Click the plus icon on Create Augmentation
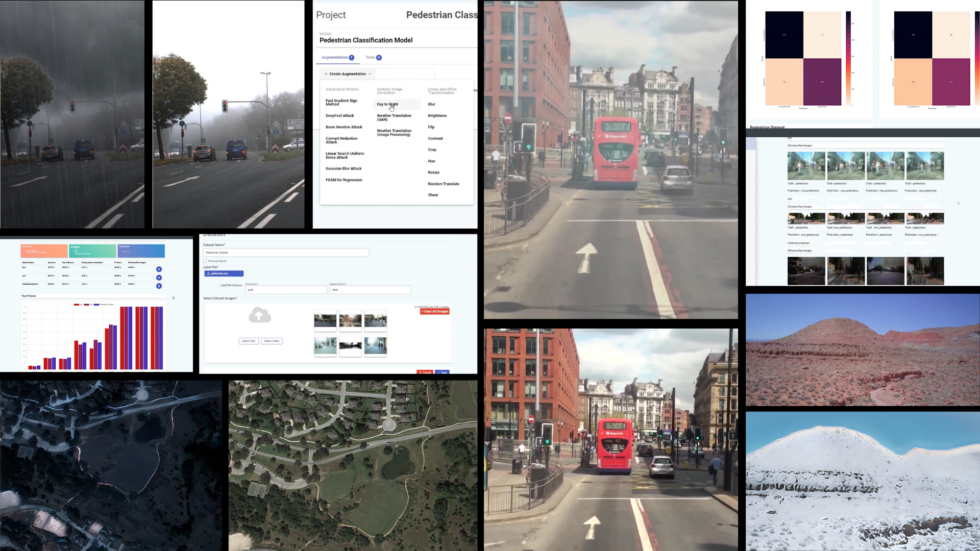 coord(327,74)
